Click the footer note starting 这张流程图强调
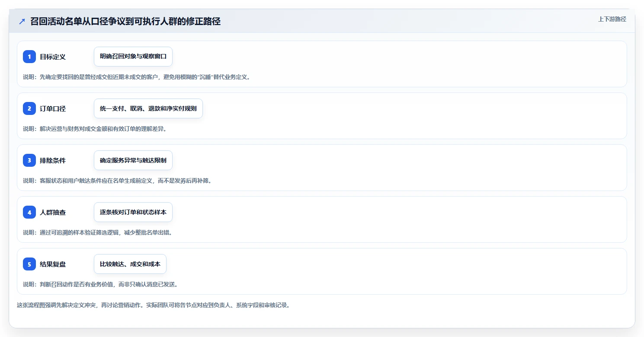Viewport: 644px width, 337px height. (x=153, y=305)
